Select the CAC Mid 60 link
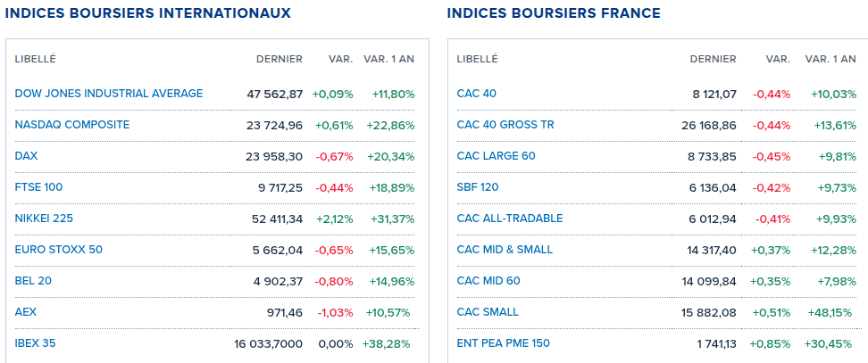The image size is (868, 363). click(x=488, y=281)
